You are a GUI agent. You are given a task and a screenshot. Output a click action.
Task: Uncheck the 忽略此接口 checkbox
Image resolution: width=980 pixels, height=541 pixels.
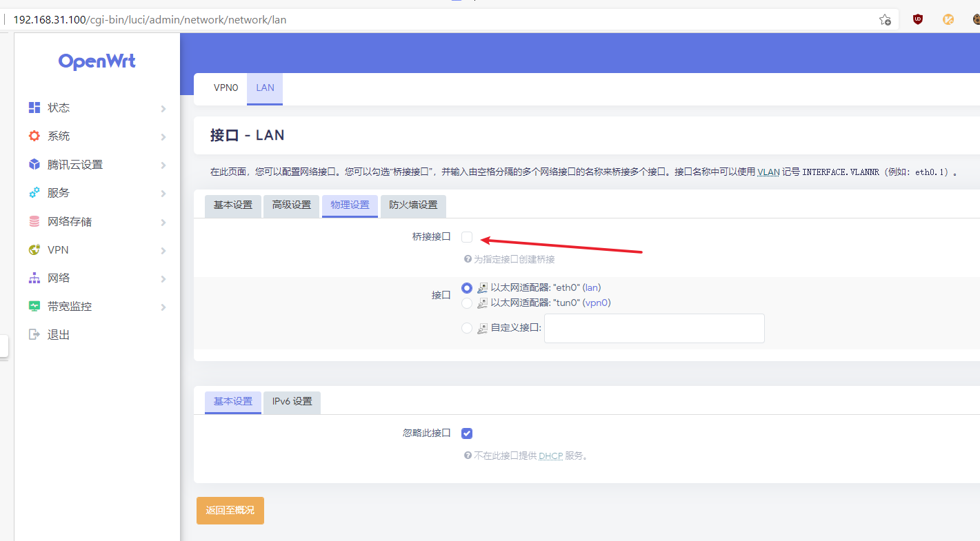pyautogui.click(x=467, y=433)
